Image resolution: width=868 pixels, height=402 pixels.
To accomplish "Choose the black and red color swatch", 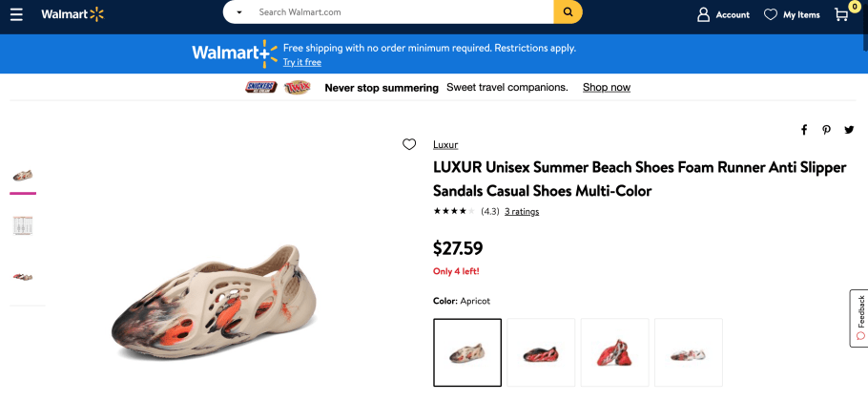I will click(541, 352).
